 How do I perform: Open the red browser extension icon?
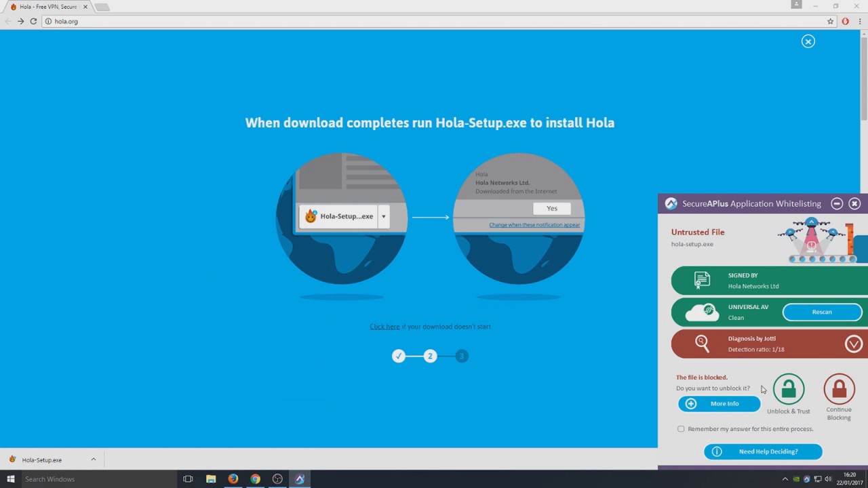point(845,21)
